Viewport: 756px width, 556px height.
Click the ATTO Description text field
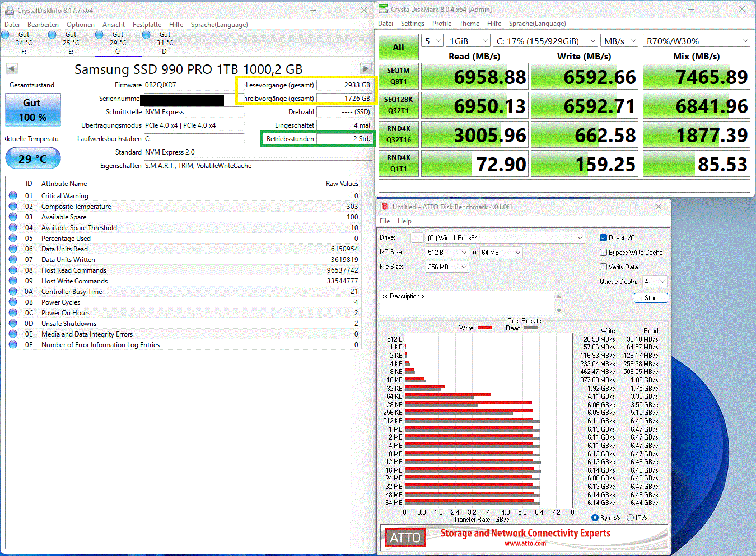(x=467, y=303)
